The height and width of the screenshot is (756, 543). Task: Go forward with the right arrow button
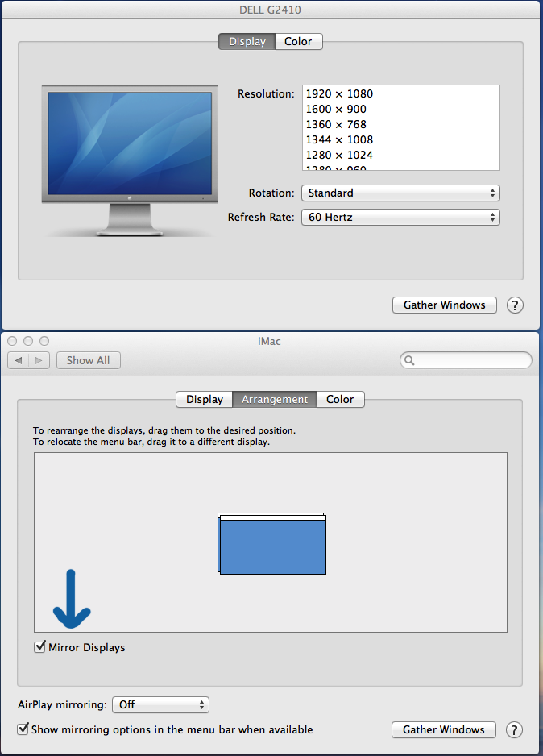(39, 360)
